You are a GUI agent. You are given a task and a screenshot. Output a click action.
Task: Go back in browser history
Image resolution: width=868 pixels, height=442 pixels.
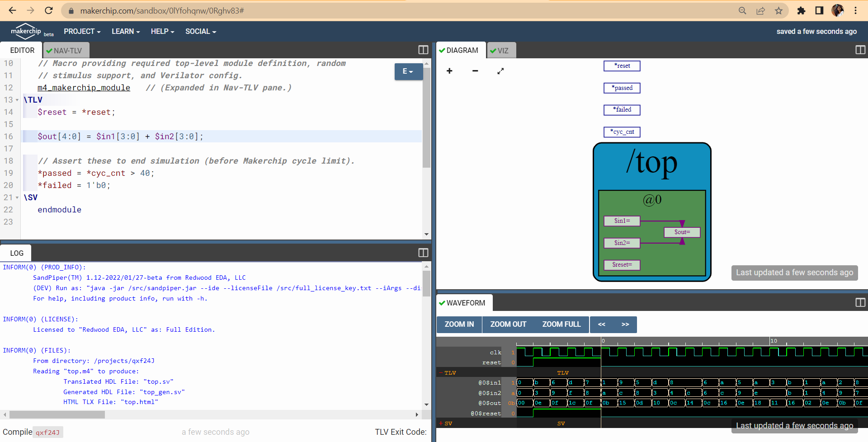tap(13, 10)
